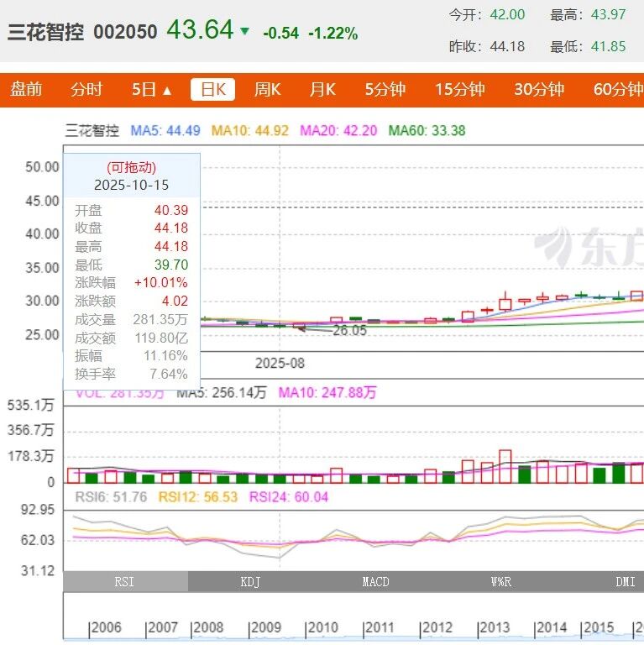The image size is (644, 645).
Task: Select the 周K weekly candlestick tab
Action: tap(267, 89)
